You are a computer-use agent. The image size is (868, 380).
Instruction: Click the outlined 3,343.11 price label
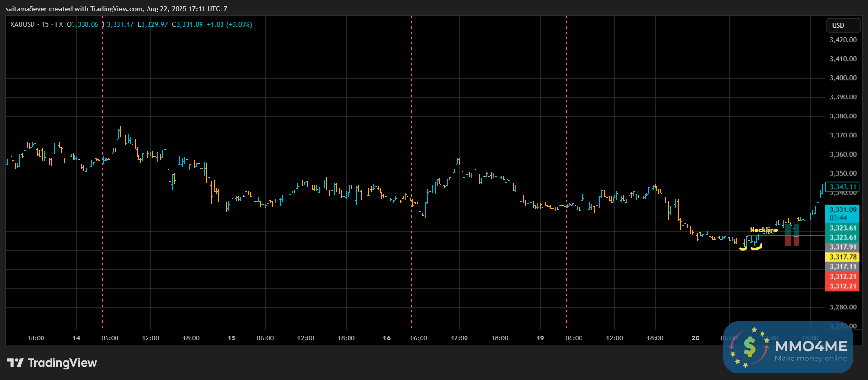tap(843, 187)
